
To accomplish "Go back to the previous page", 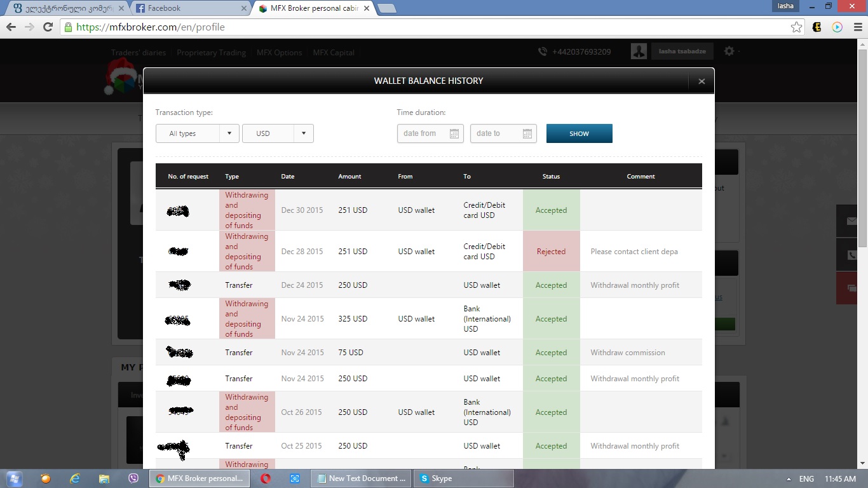I will pyautogui.click(x=11, y=27).
